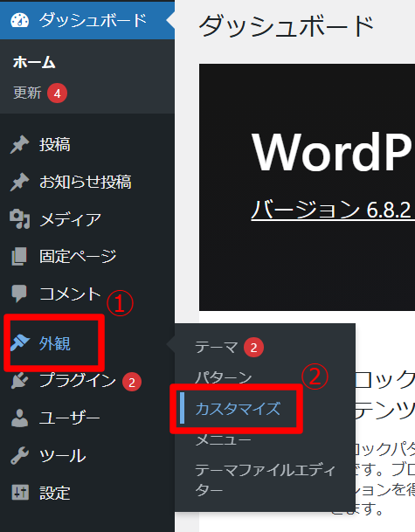Screen dimensions: 415x532
Task: Click the バージョン 6.8.2 link
Action: click(x=331, y=210)
